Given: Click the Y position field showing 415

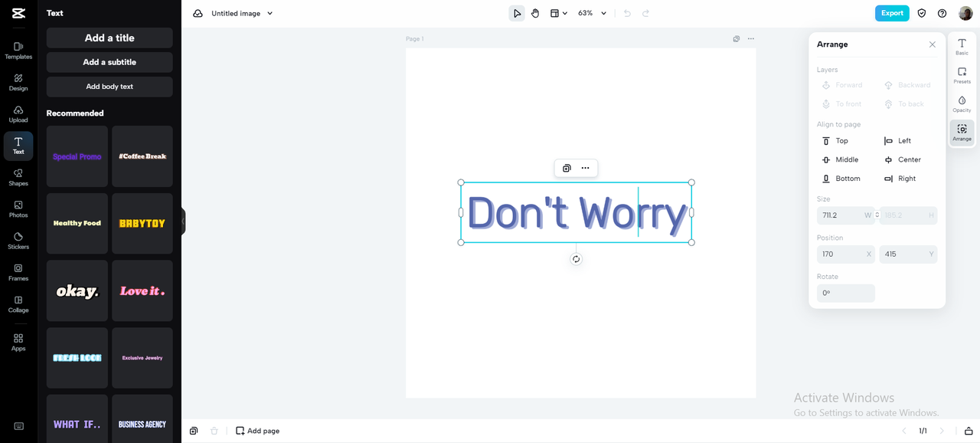Looking at the screenshot, I should point(908,254).
